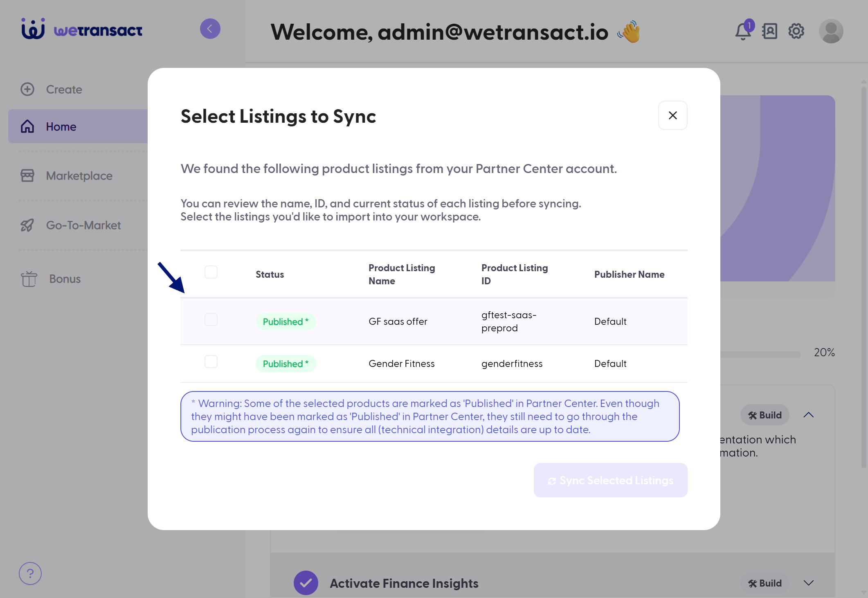Click the Status column header
This screenshot has width=868, height=598.
click(x=270, y=274)
